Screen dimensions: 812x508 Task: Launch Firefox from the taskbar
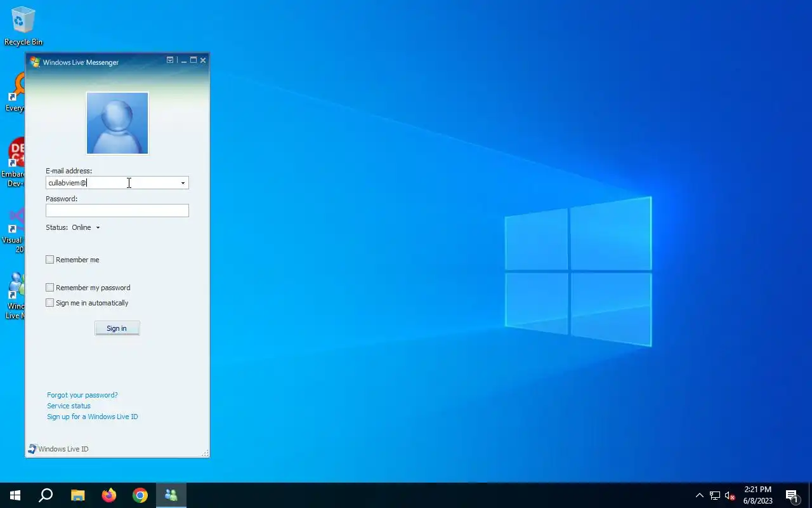(x=109, y=495)
